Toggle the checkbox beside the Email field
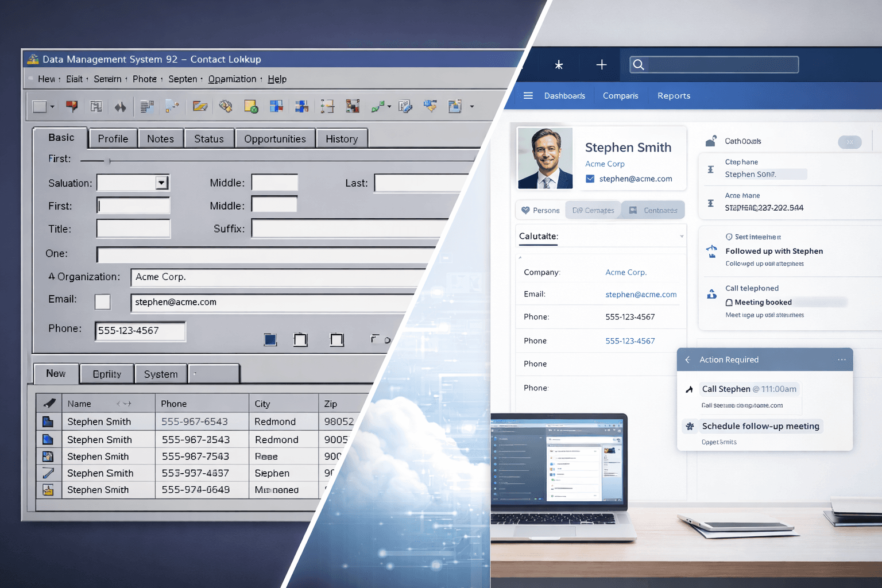Screen dimensions: 882x588 (x=102, y=301)
